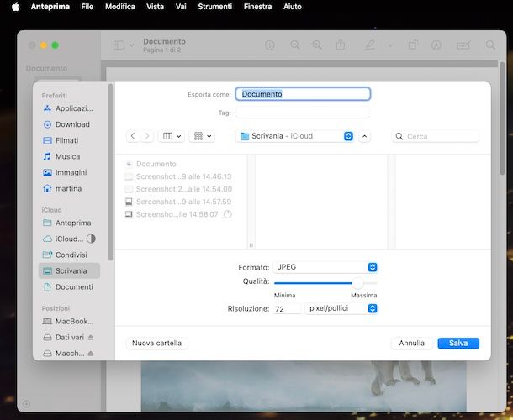Click the Screenshot alle 14.57.59 file
Image resolution: width=513 pixels, height=420 pixels.
click(178, 202)
